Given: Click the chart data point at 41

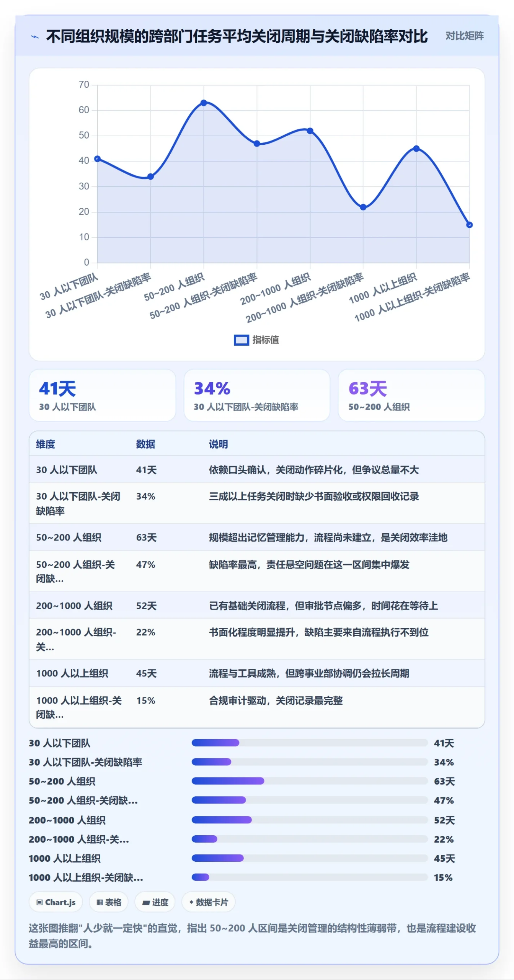Looking at the screenshot, I should pos(97,159).
